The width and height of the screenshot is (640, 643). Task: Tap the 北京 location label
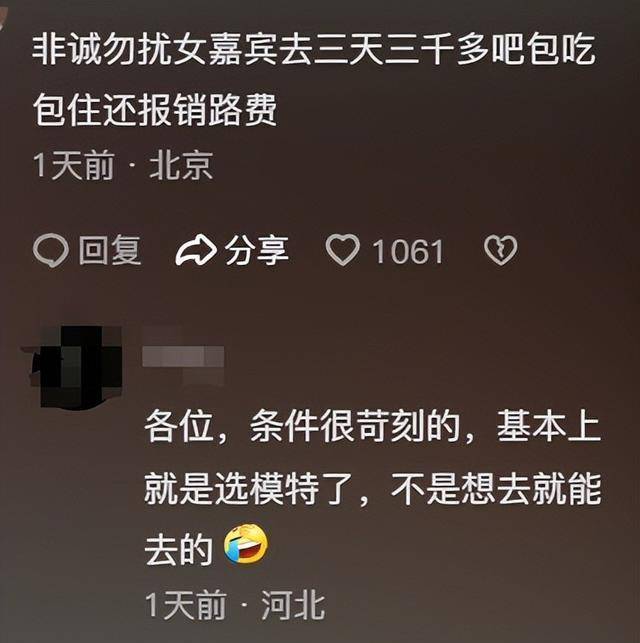[181, 166]
